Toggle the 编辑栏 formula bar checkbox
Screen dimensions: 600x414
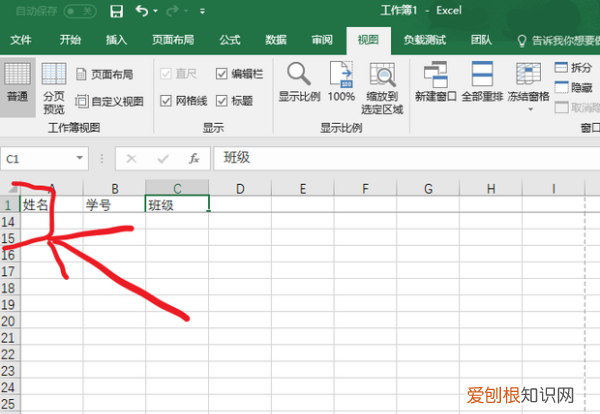coord(222,73)
